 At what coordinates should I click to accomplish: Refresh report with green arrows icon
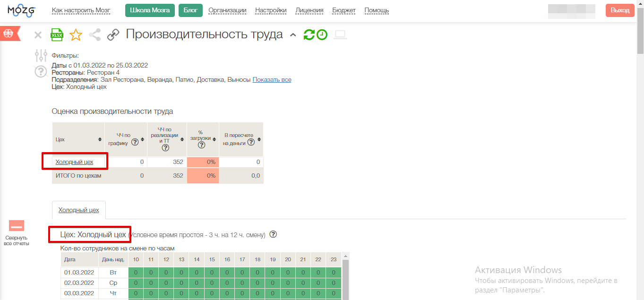309,34
